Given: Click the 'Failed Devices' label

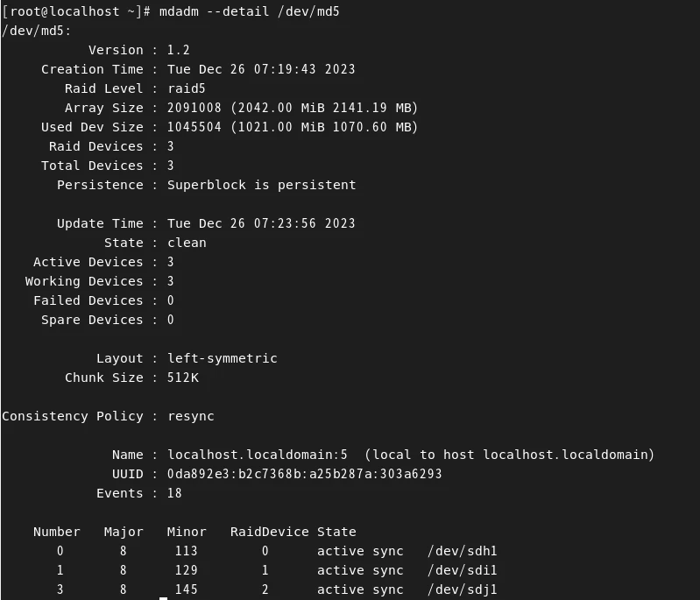Looking at the screenshot, I should point(88,300).
